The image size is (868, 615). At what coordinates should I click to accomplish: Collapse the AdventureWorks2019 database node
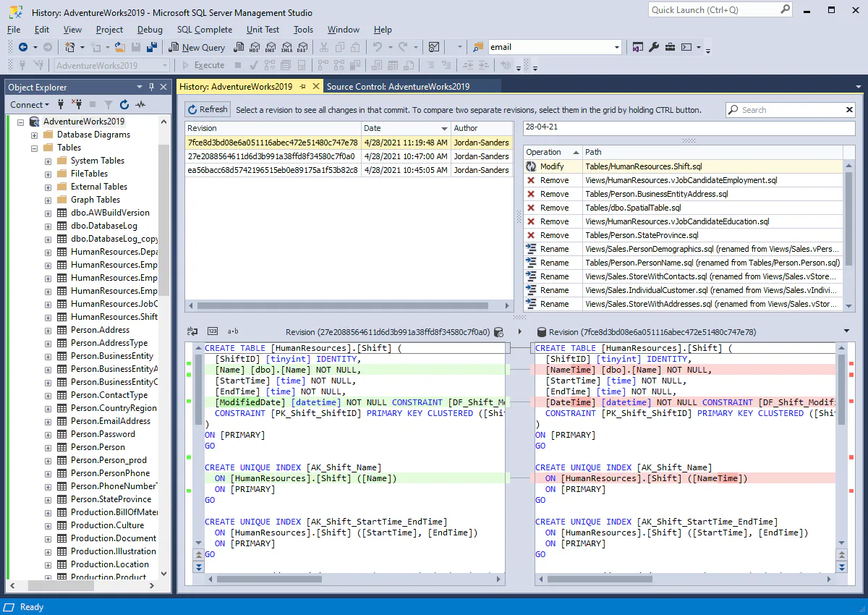tap(21, 122)
